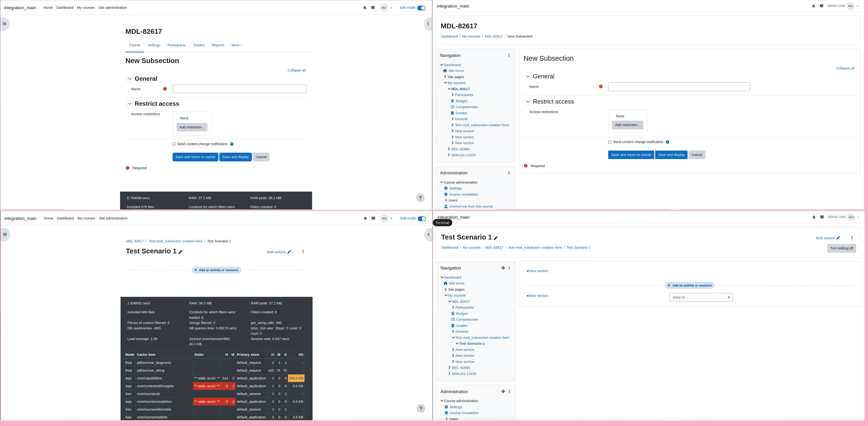Open messaging icon in bottom-left pane
Screen dimensions: 868x426
point(373,219)
